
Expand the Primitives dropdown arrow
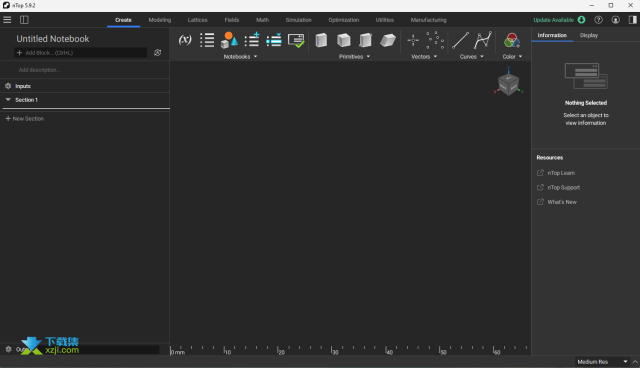tap(368, 57)
